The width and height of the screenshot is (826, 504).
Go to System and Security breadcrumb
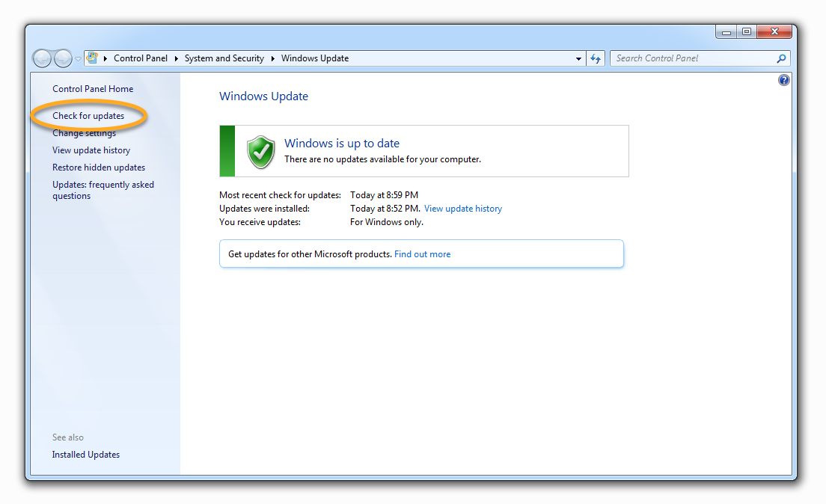tap(224, 58)
